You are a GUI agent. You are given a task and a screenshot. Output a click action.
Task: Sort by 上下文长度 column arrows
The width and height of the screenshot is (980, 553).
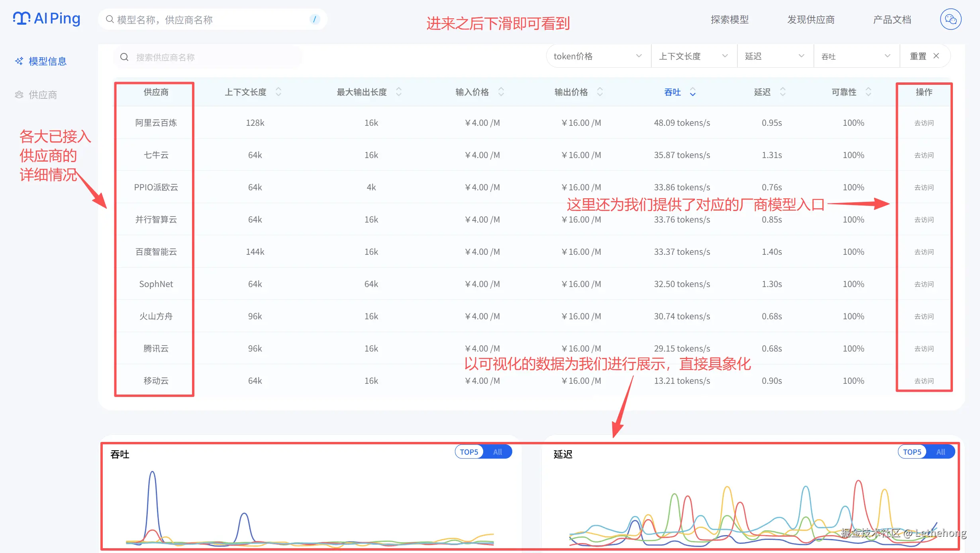pos(278,92)
